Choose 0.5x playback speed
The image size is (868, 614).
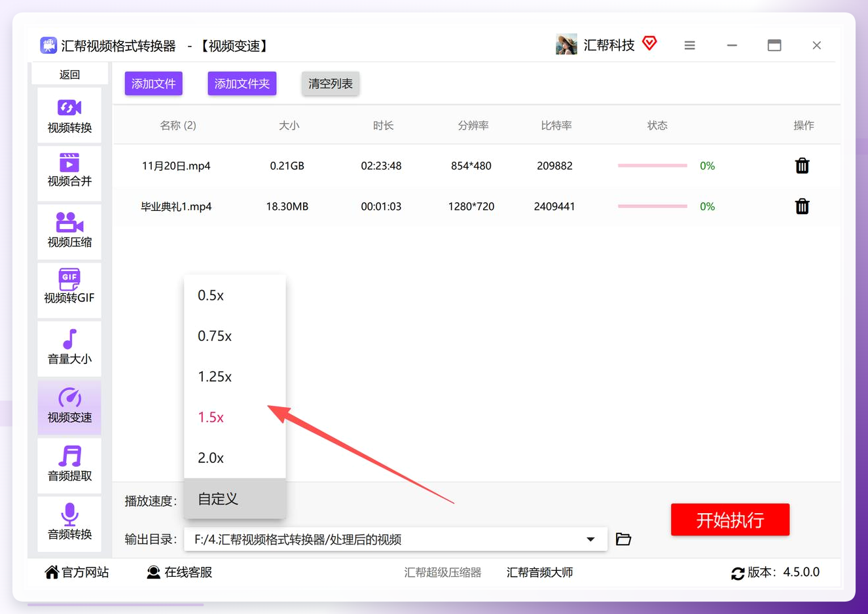pos(235,295)
